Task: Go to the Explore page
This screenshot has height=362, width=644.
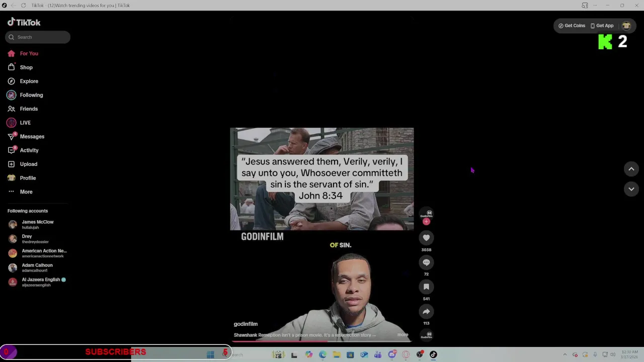Action: 29,81
